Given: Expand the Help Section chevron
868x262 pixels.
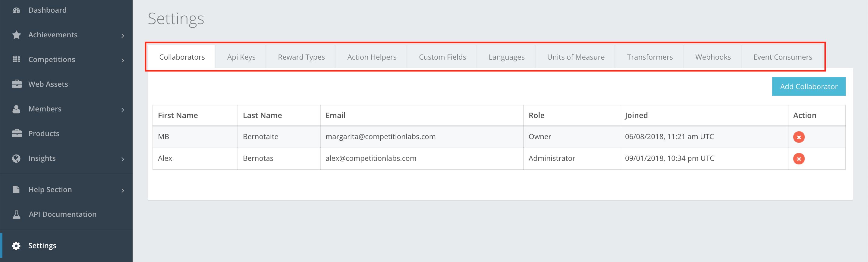Looking at the screenshot, I should click(x=123, y=191).
